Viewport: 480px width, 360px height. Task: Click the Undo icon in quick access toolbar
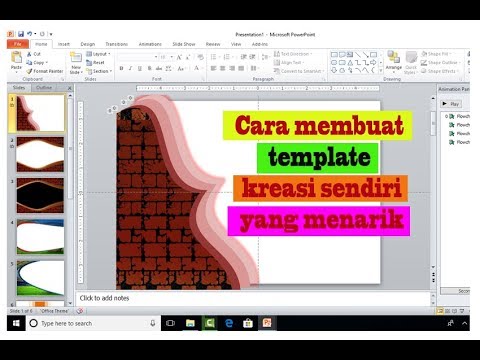tap(30, 34)
